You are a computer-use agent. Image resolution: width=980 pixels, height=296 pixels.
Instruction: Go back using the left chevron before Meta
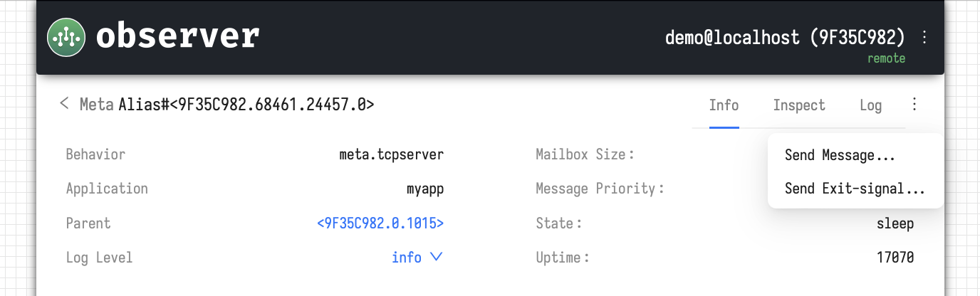[x=65, y=104]
